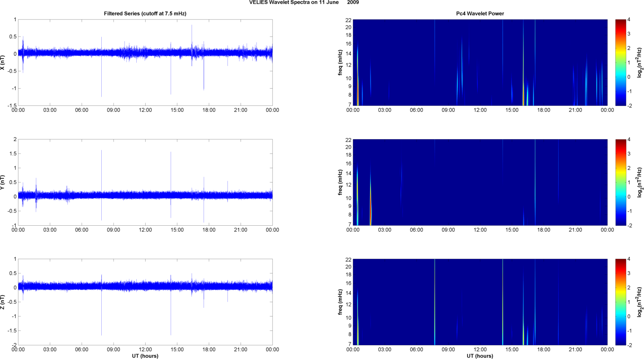
Task: Click the freq (mHz) label of top spectrogram
Action: 340,62
